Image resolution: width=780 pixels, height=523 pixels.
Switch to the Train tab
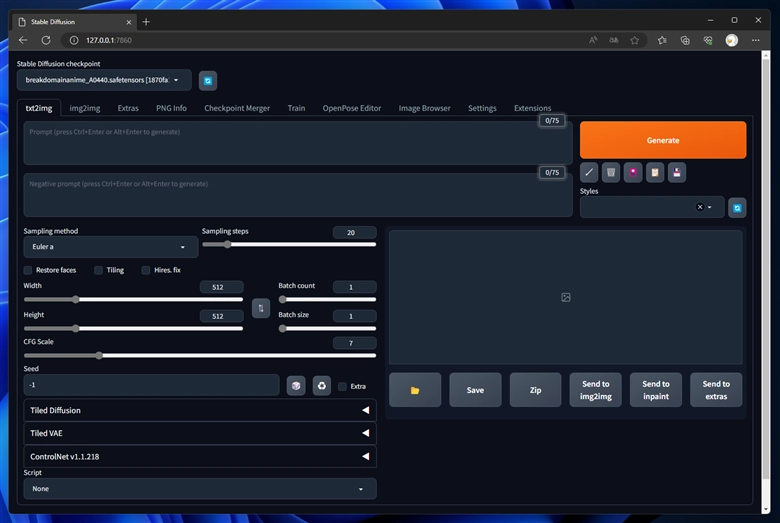pos(296,108)
